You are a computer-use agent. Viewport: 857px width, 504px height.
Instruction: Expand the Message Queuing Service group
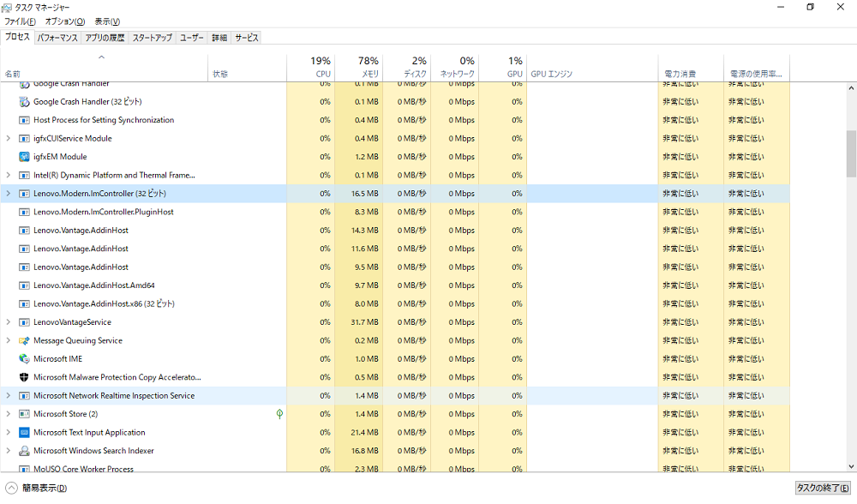pos(9,340)
